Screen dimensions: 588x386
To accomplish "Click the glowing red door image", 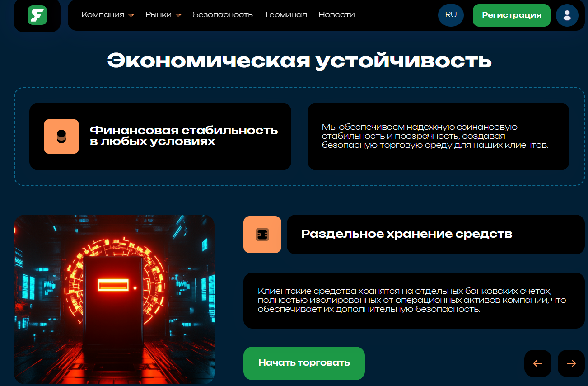I will click(x=115, y=299).
